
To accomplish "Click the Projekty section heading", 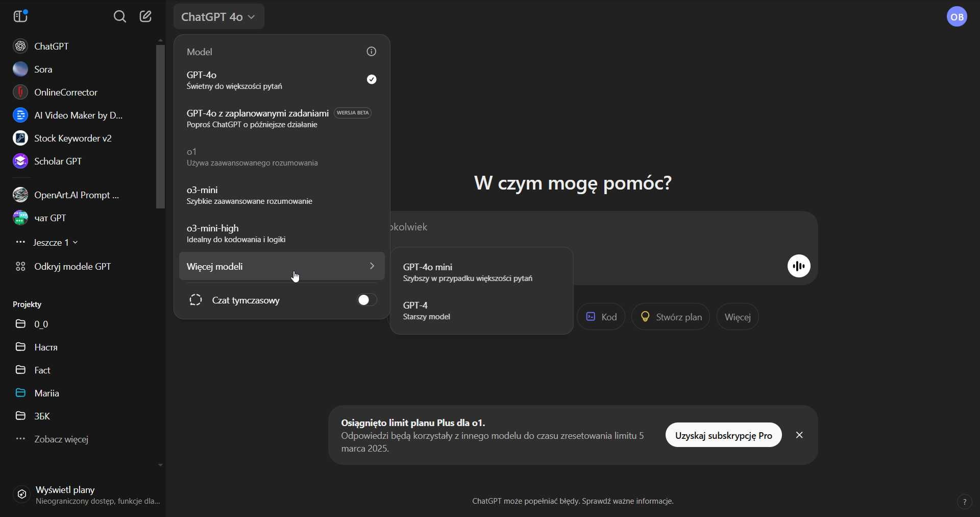I will [28, 304].
